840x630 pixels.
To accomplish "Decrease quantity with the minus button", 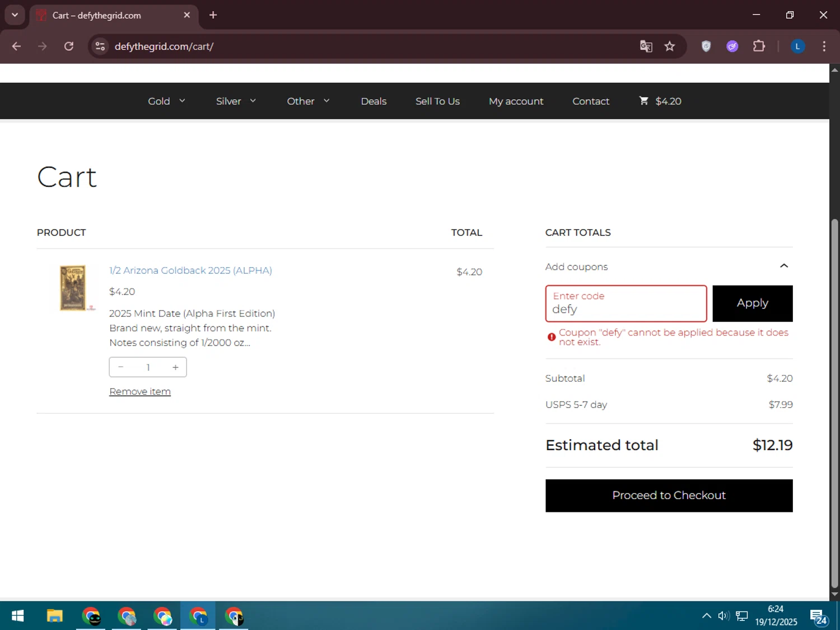I will (x=121, y=367).
